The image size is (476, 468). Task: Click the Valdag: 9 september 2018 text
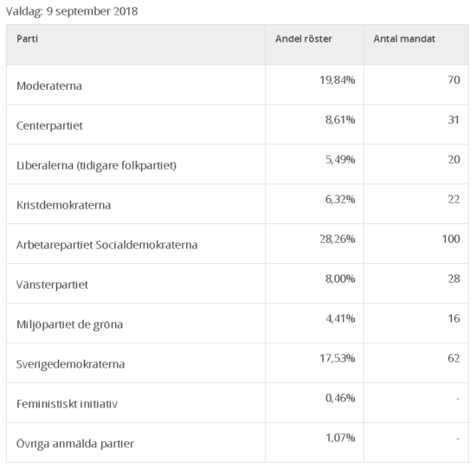click(72, 11)
